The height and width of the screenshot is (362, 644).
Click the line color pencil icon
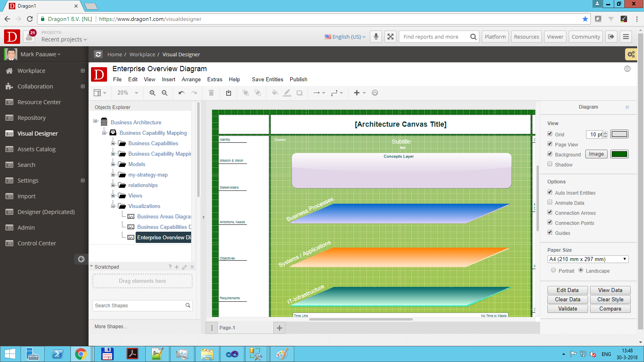point(287,93)
